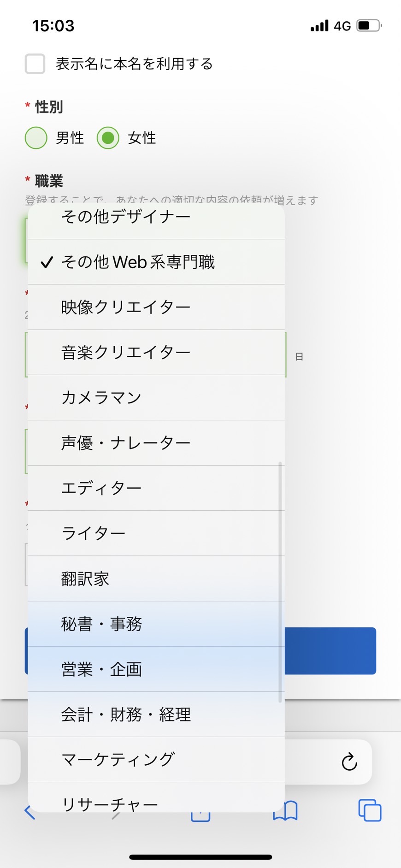Pick 音楽クリエイター in the menu

(156, 352)
